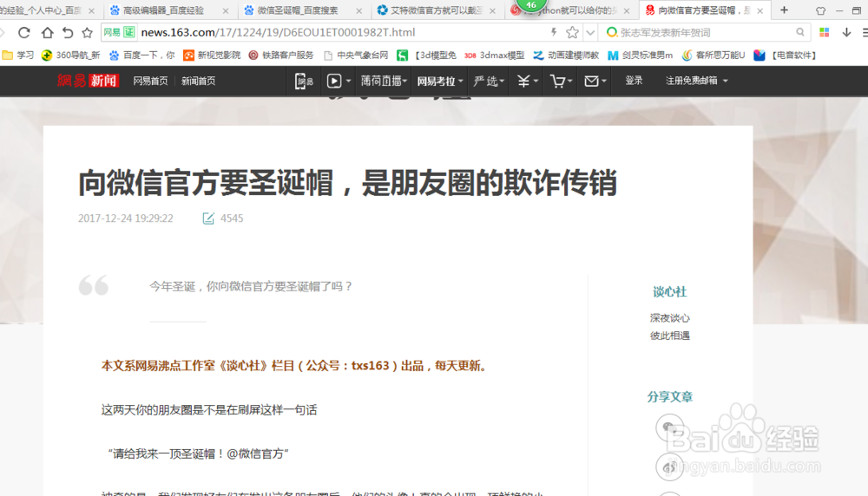
Task: Go to 网易首页 link
Action: click(x=150, y=82)
